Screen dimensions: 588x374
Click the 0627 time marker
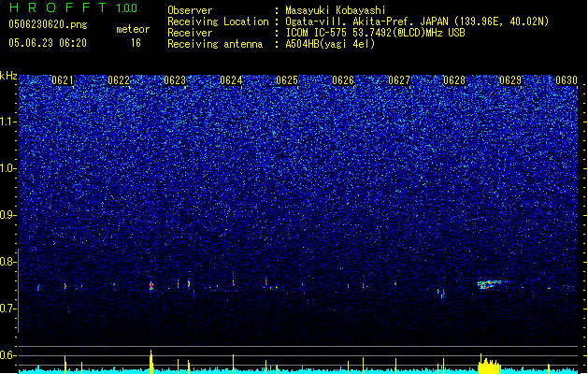(x=399, y=80)
